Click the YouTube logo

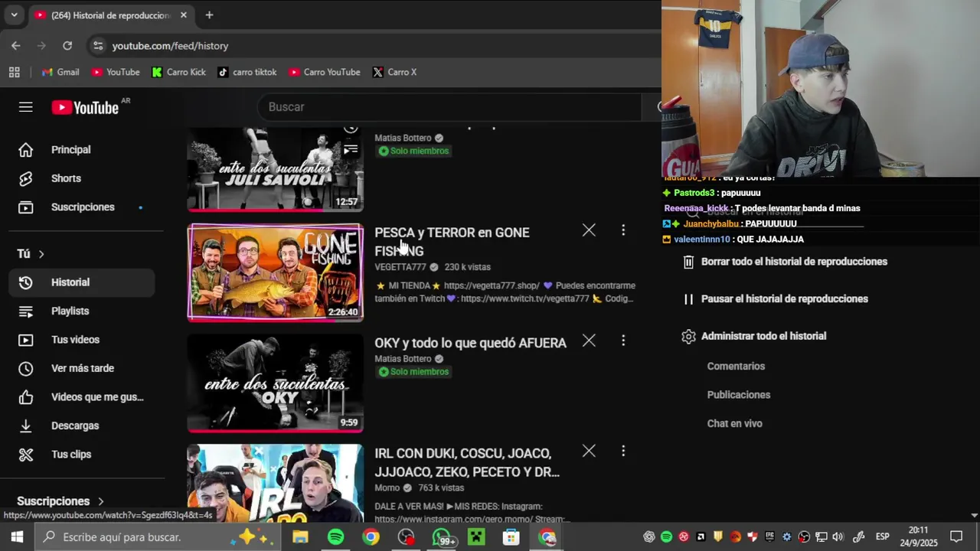pos(85,108)
